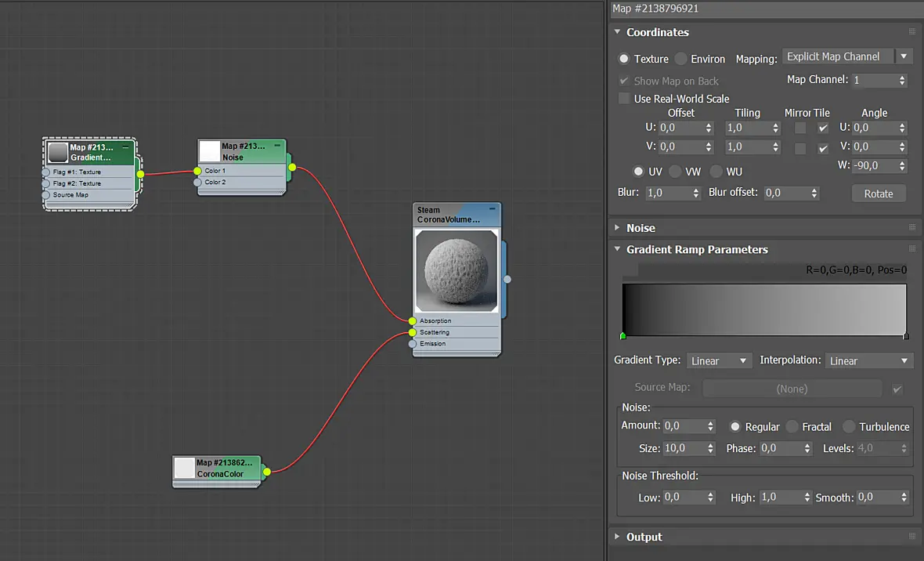Open the Gradient Type dropdown

tap(719, 361)
